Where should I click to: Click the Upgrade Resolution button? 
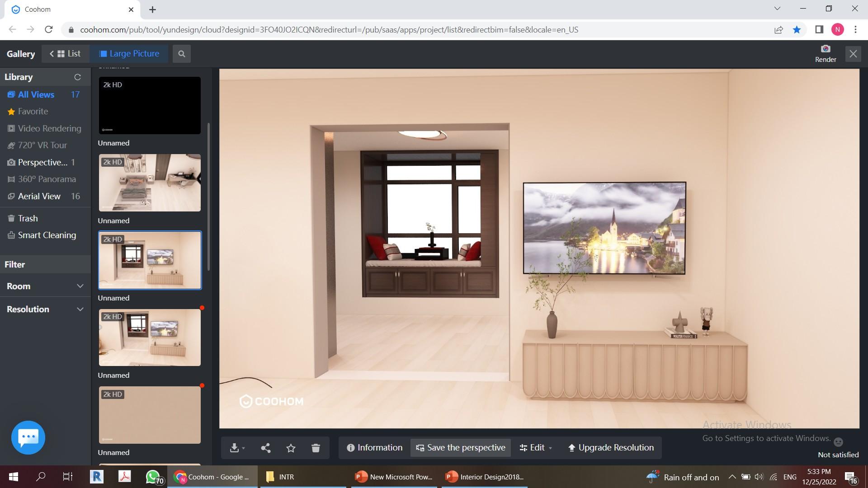(x=610, y=448)
